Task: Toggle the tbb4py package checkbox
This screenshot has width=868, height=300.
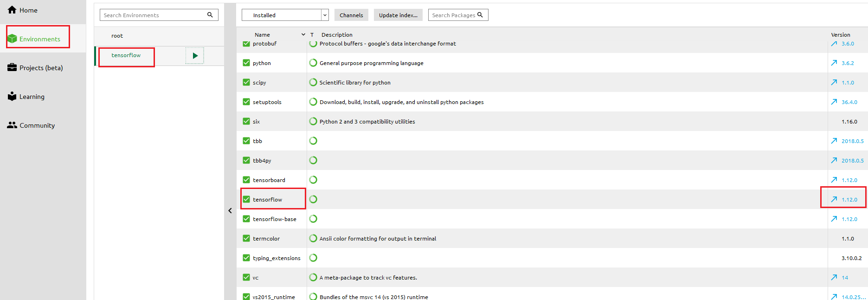Action: click(x=246, y=160)
